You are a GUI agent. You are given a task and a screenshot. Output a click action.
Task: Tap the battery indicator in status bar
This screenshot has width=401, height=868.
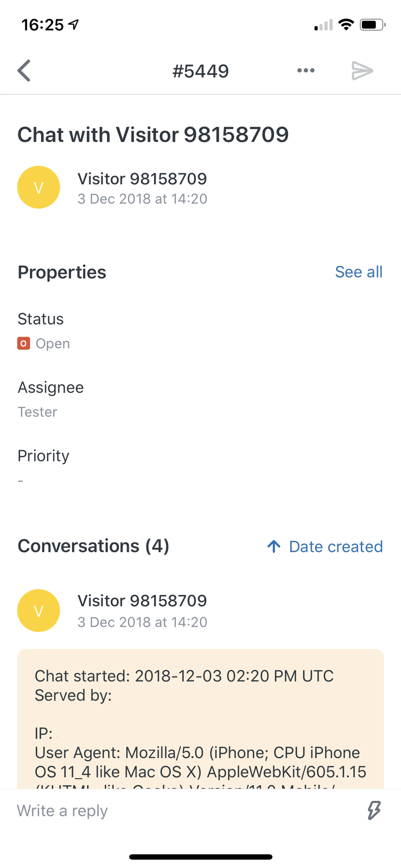point(372,25)
